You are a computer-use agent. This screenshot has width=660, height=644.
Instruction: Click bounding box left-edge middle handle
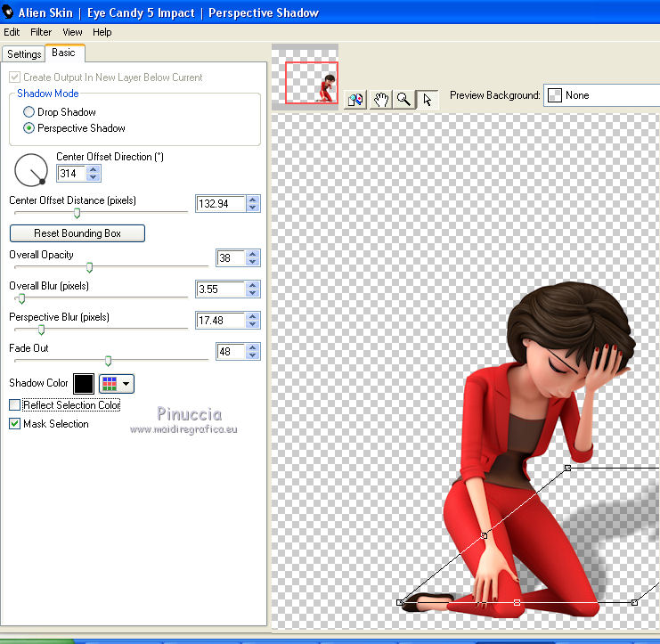[484, 535]
